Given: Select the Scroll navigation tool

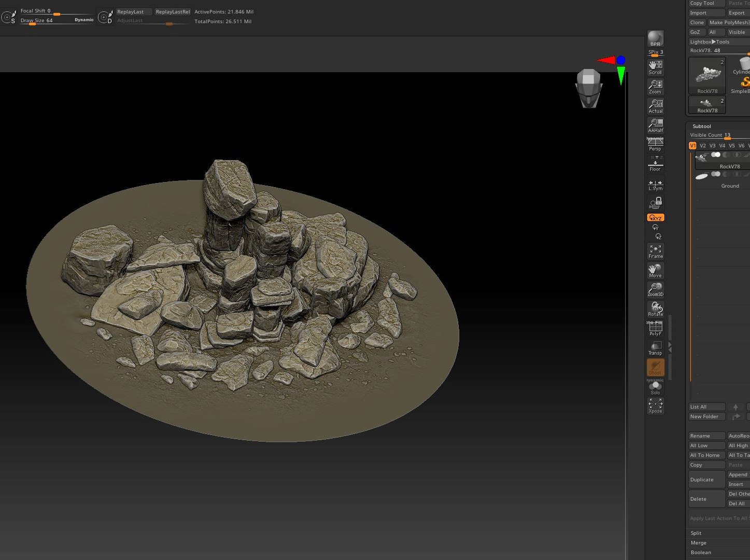Looking at the screenshot, I should click(655, 67).
